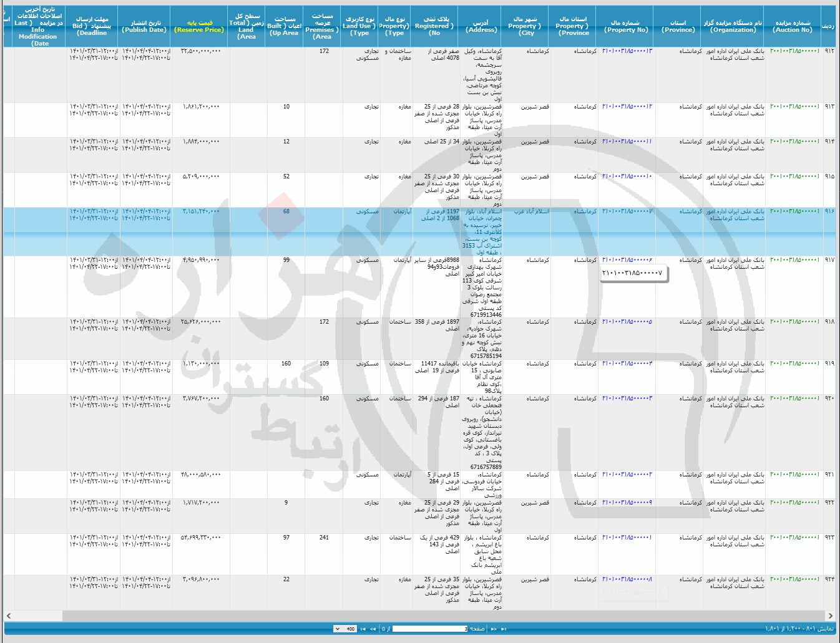840x643 pixels.
Task: Open property number link in row 913
Action: 627,107
